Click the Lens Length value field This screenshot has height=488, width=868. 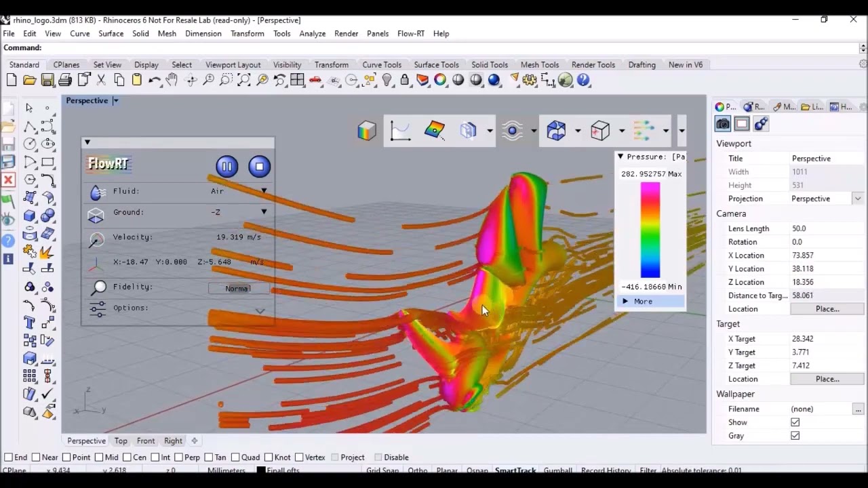point(827,228)
